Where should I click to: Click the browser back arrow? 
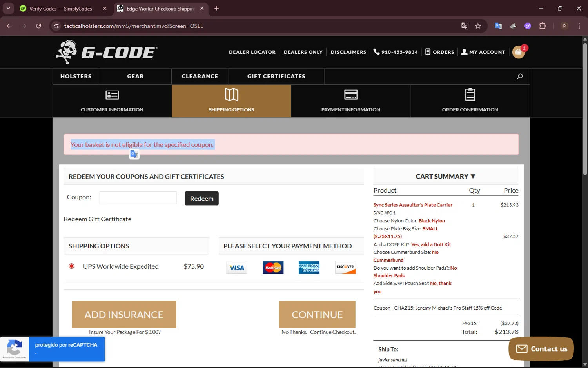click(x=9, y=26)
